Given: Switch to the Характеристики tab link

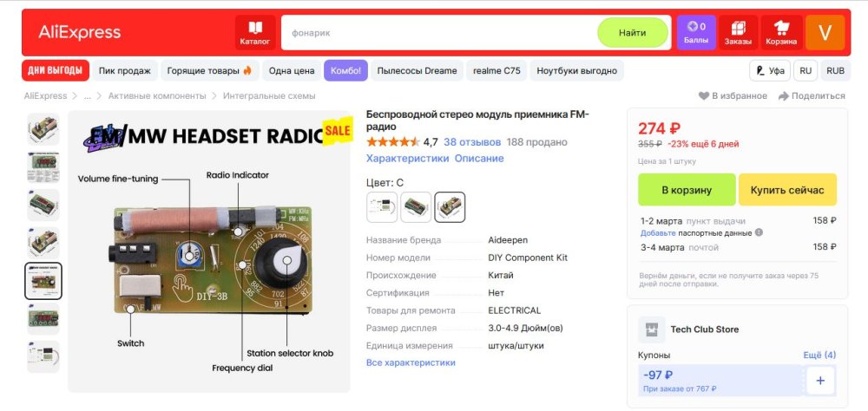Looking at the screenshot, I should pos(407,158).
